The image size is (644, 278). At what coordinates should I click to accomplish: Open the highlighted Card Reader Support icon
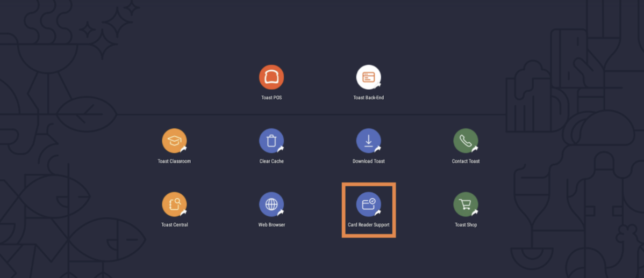point(368,204)
